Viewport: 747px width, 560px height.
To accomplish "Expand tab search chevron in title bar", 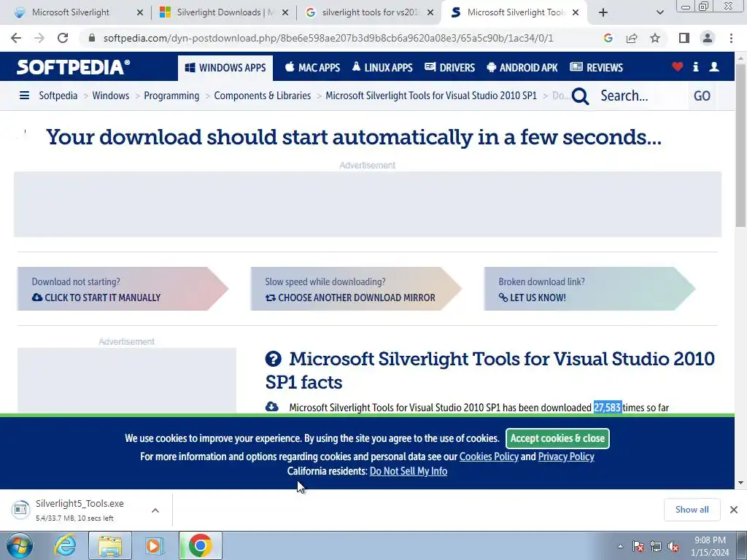I will tap(659, 12).
